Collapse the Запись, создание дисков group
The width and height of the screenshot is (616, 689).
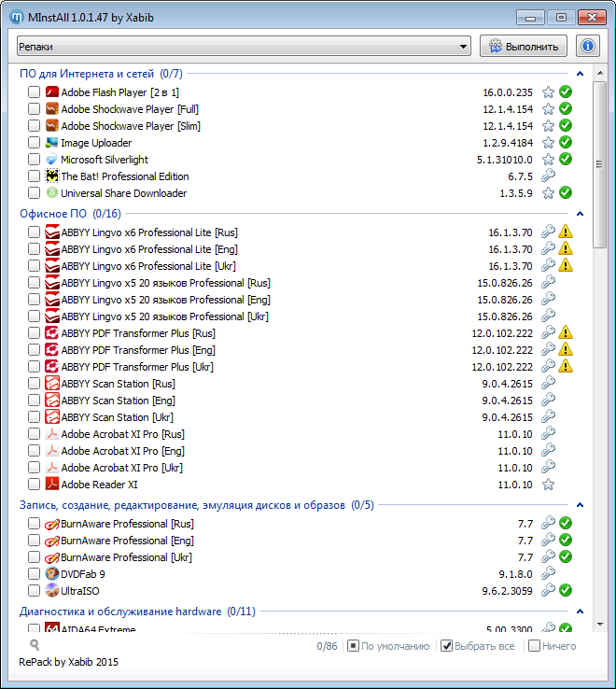[x=580, y=505]
